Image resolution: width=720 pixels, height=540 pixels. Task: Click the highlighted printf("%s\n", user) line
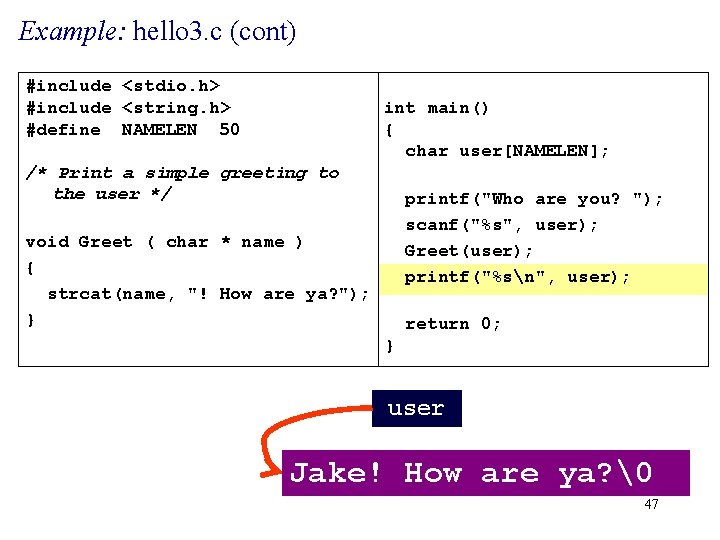tap(543, 279)
